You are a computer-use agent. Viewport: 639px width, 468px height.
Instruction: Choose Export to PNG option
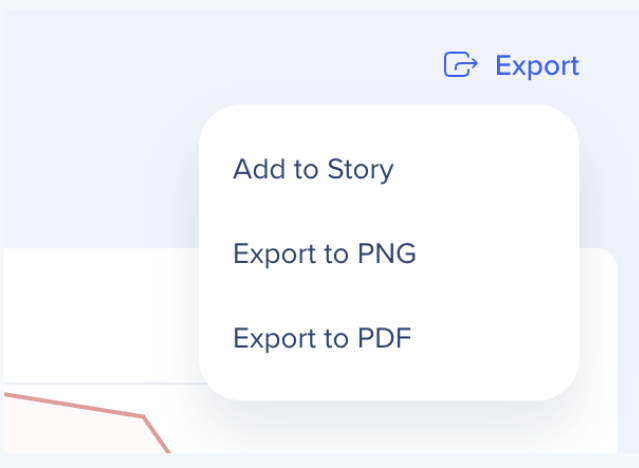point(324,254)
